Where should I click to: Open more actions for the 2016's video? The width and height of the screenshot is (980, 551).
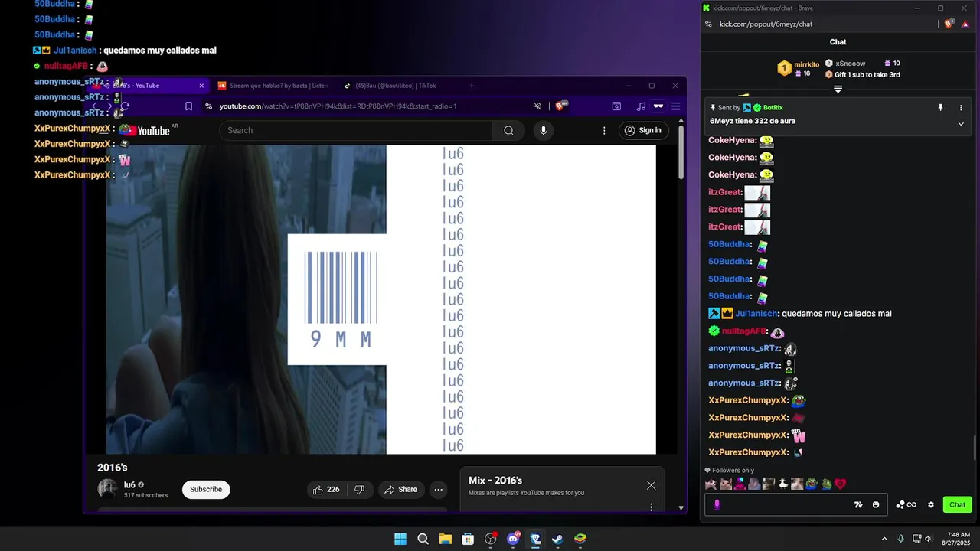439,490
